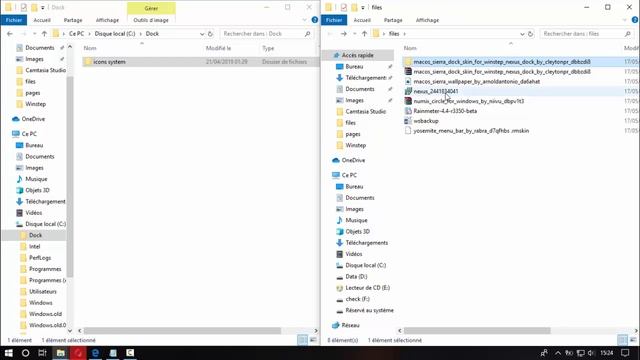The image size is (640, 360).
Task: Select macos_sierra_wallpaper_by_arnoldantonio file
Action: [x=476, y=82]
